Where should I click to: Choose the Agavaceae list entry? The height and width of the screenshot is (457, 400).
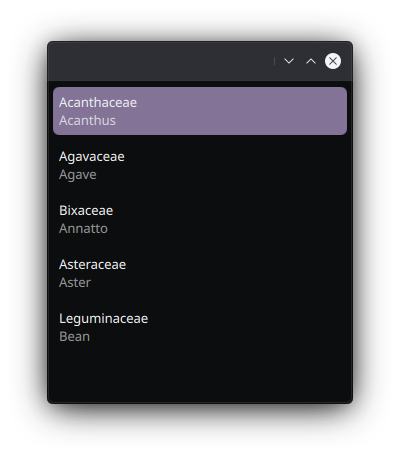pyautogui.click(x=200, y=165)
